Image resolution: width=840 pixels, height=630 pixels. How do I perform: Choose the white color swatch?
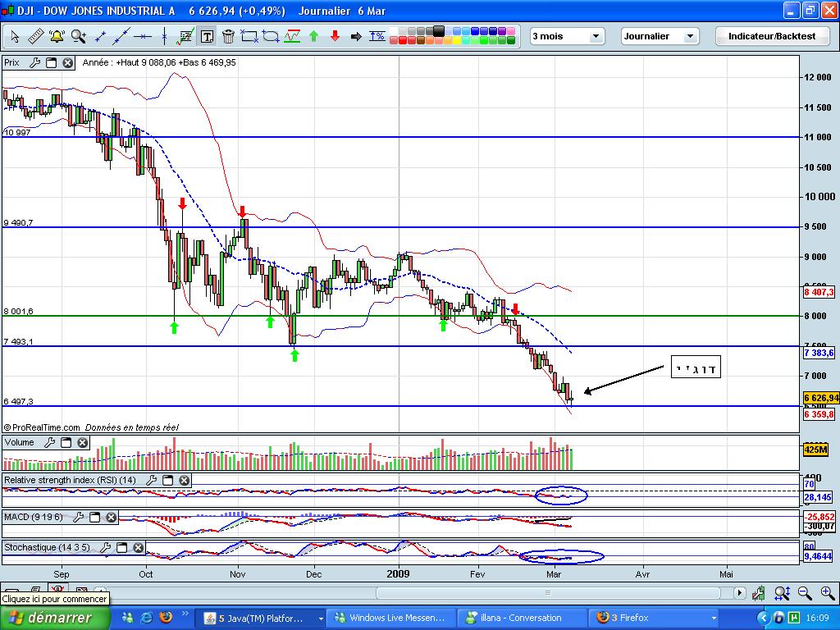click(x=394, y=31)
